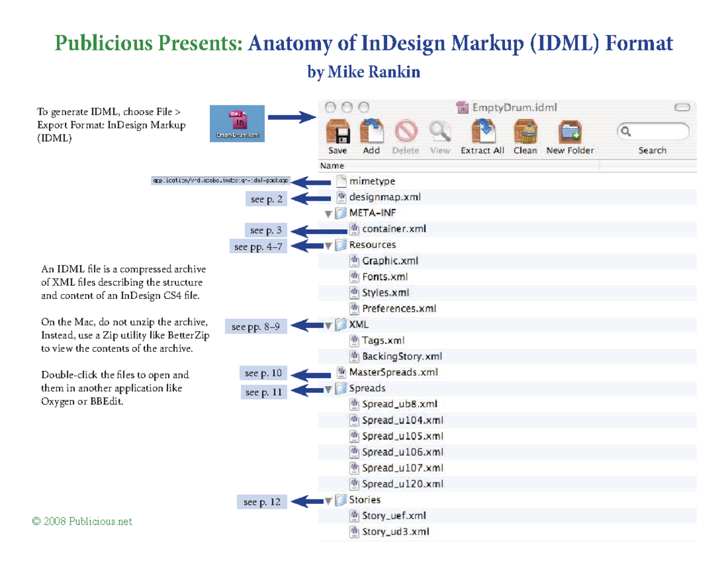
Task: Click the 'see pp. 8–9' label
Action: 255,326
